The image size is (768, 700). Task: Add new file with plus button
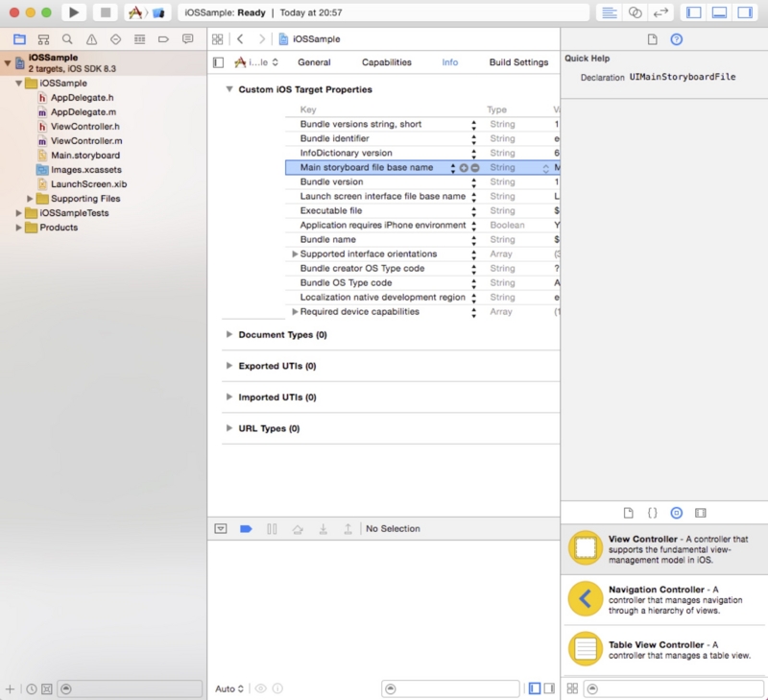[10, 688]
